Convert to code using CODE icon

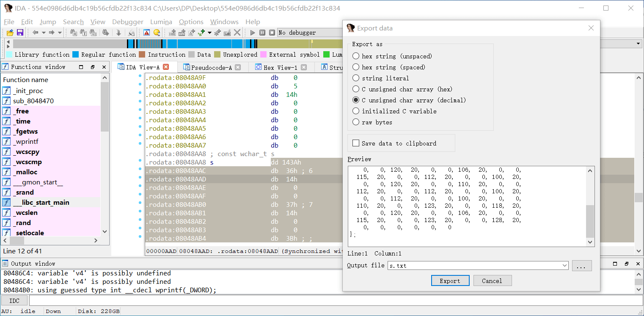pos(172,33)
